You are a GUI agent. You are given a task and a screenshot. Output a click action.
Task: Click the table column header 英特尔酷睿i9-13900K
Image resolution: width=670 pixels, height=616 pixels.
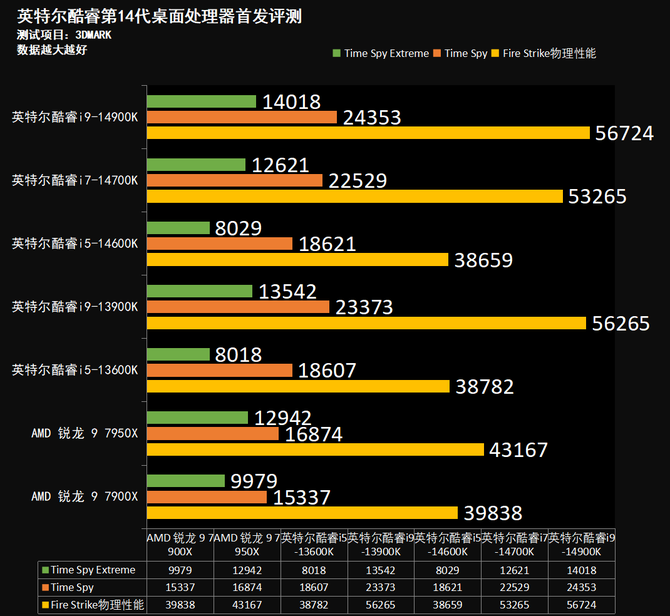click(x=381, y=545)
